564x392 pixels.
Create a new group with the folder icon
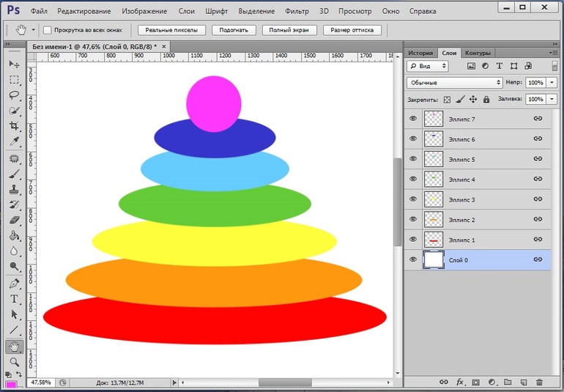[508, 382]
